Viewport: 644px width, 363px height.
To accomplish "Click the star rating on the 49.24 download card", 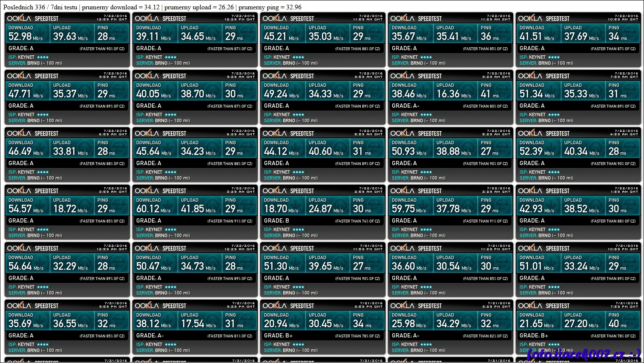I will [298, 114].
